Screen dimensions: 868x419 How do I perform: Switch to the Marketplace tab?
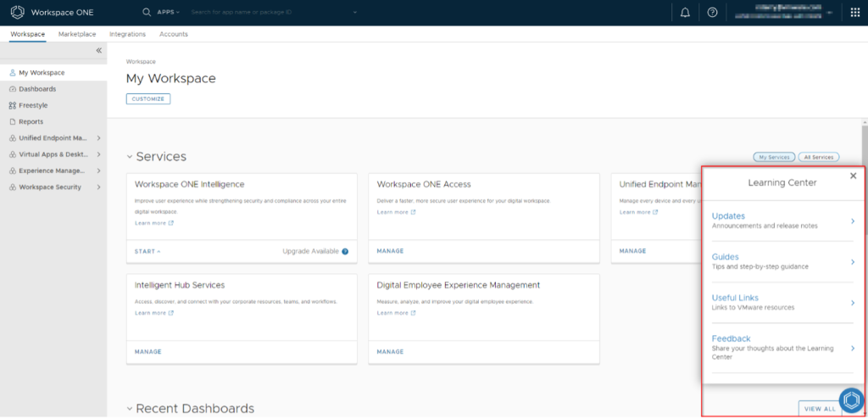pos(77,35)
